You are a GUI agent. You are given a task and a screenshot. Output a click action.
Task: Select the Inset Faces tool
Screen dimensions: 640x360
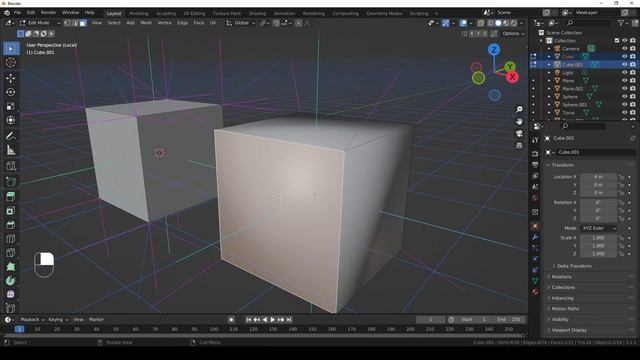[x=11, y=211]
